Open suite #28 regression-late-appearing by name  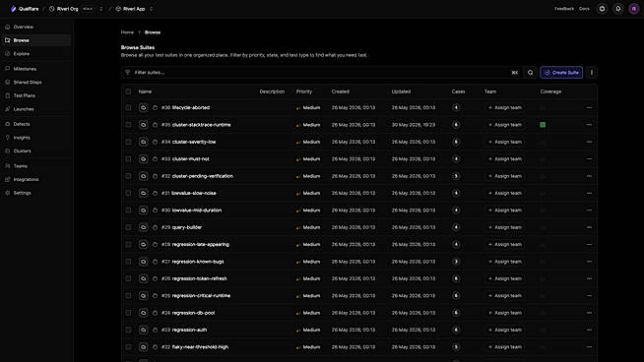pos(201,244)
